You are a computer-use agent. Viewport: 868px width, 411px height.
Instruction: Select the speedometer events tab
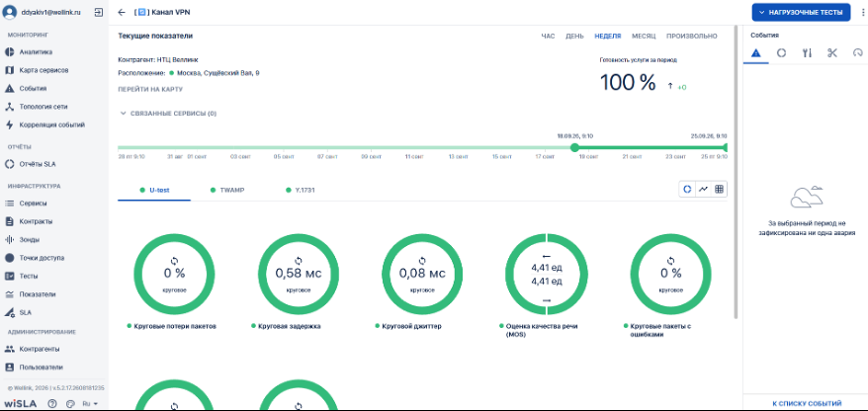pos(857,53)
